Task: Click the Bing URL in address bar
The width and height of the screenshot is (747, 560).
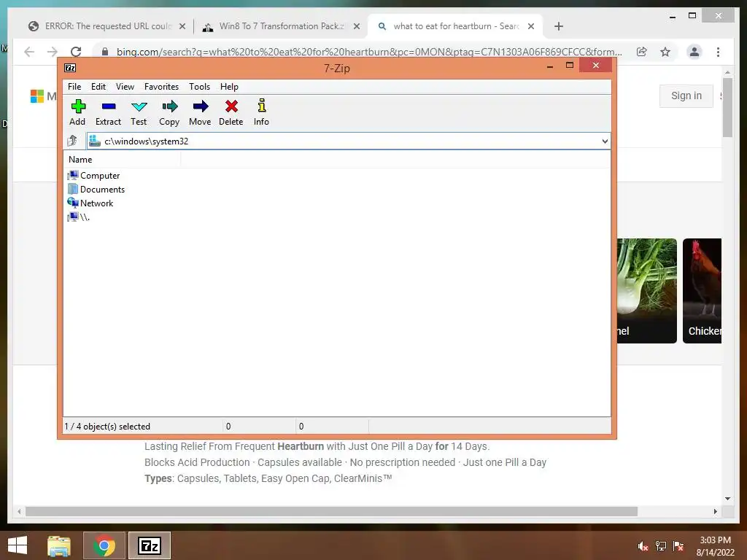Action: tap(368, 52)
